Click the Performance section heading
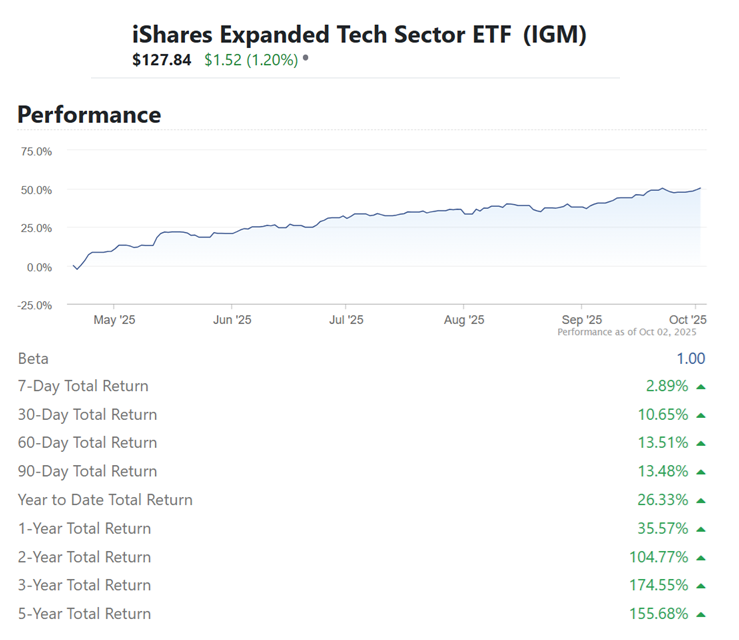This screenshot has height=640, width=739. (x=89, y=114)
